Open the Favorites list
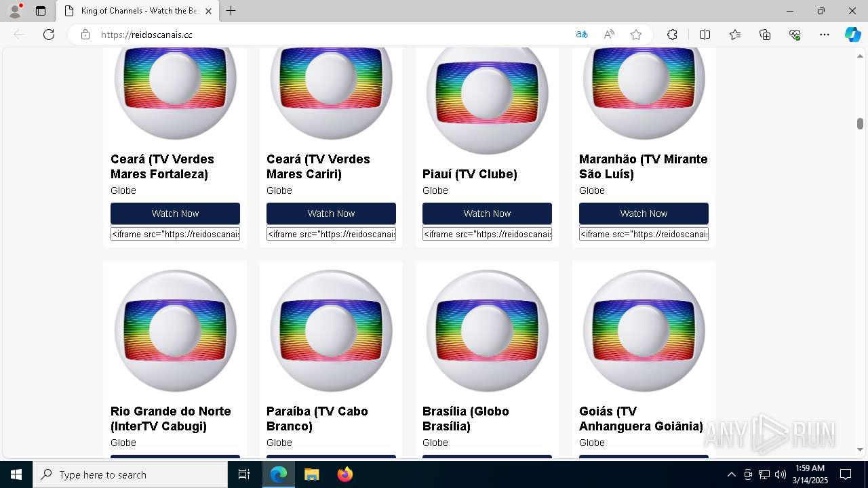 [x=735, y=35]
